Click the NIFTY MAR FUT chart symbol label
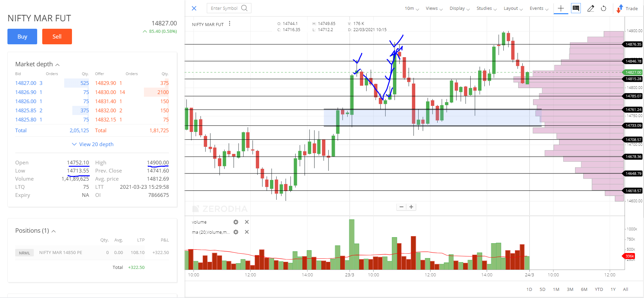The height and width of the screenshot is (298, 644). (x=208, y=24)
